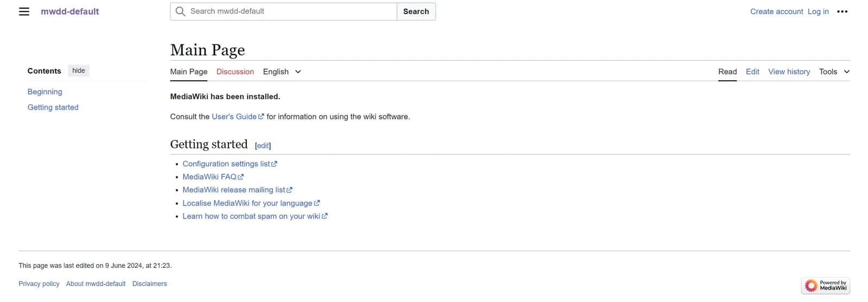The image size is (868, 302).
Task: Select the Main Page tab
Action: pos(189,72)
